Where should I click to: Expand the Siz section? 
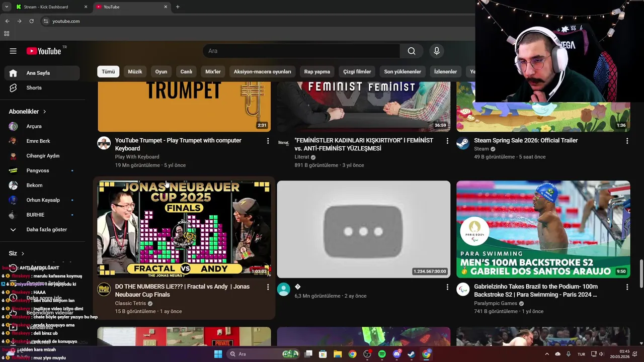[x=17, y=253]
